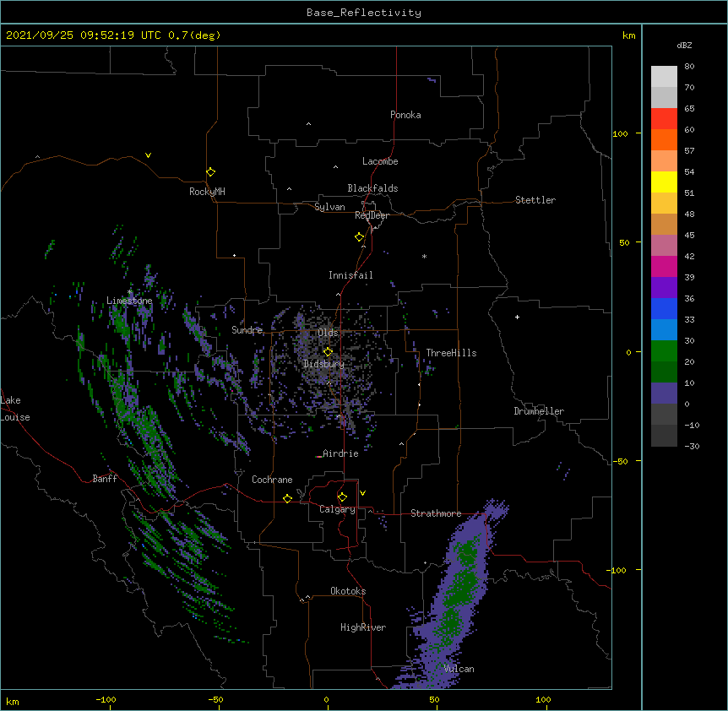Click the timestamp 2021/09/25 09:52:19 UTC

coord(84,35)
